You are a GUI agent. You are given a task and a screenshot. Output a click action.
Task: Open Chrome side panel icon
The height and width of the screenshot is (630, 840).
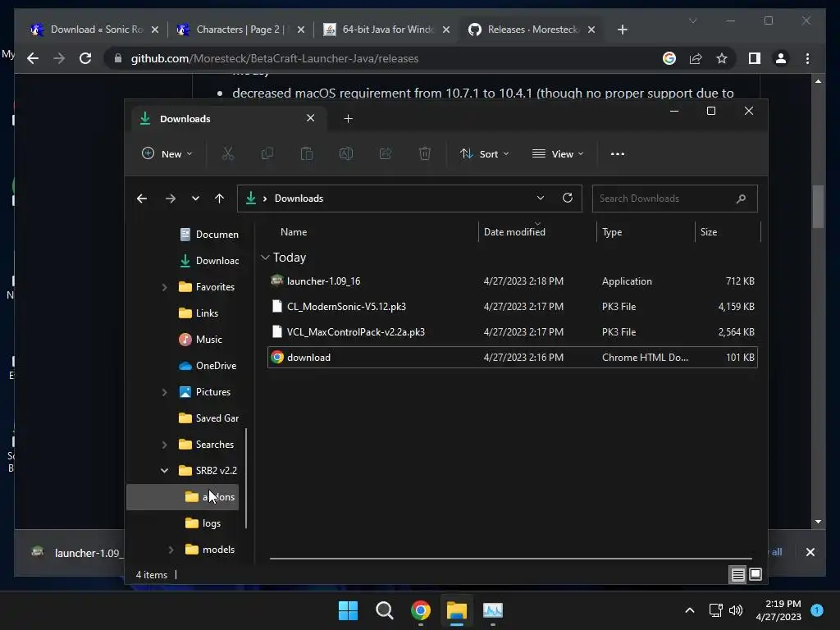(755, 58)
